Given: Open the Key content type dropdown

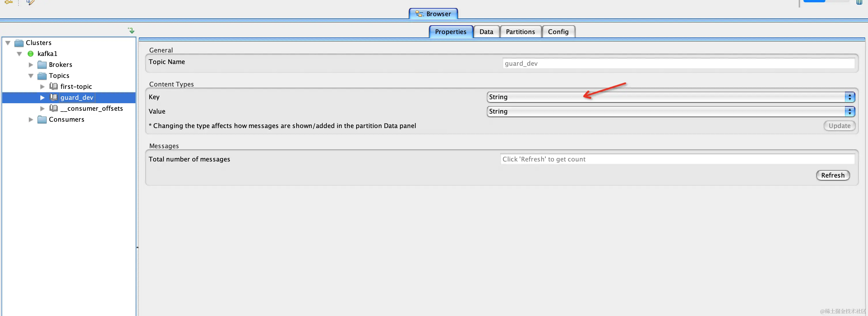Looking at the screenshot, I should tap(671, 97).
